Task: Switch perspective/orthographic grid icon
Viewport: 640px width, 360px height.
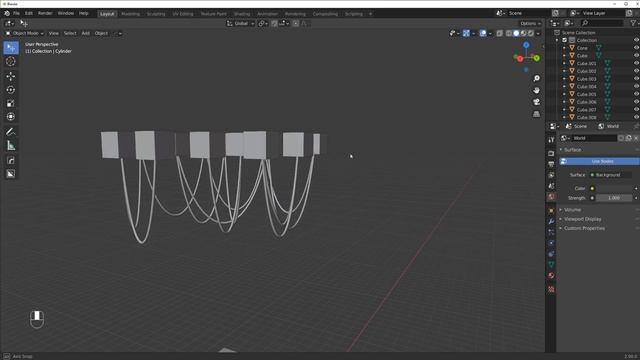Action: pyautogui.click(x=536, y=114)
